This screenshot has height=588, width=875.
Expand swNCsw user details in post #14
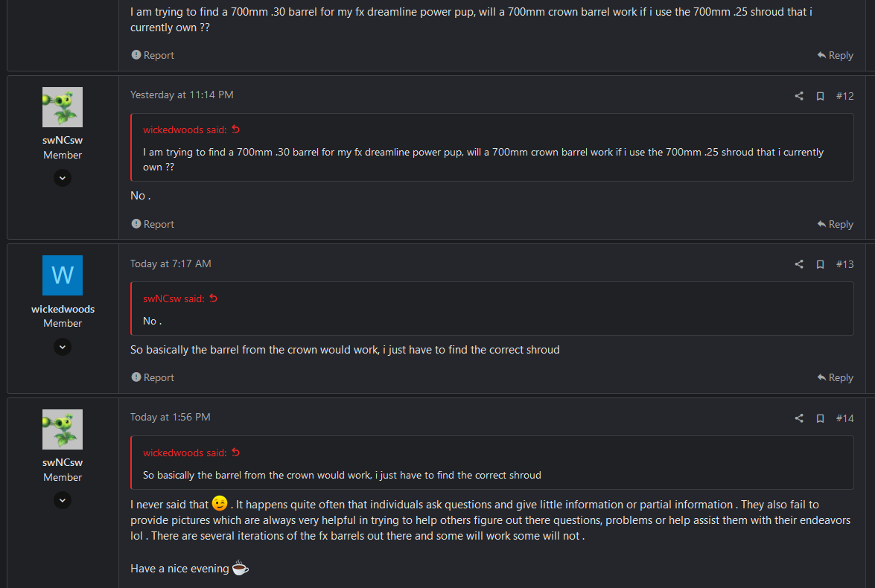(x=63, y=500)
